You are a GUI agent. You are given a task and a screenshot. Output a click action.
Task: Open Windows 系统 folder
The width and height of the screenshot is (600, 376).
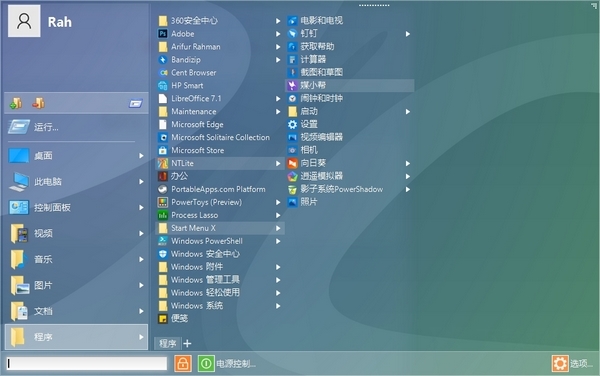pos(220,306)
